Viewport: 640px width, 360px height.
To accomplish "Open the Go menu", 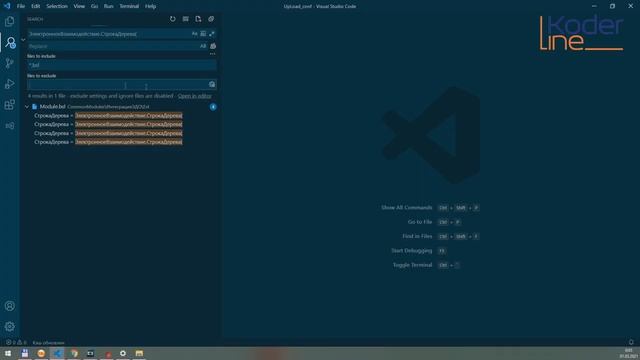I will (x=94, y=6).
